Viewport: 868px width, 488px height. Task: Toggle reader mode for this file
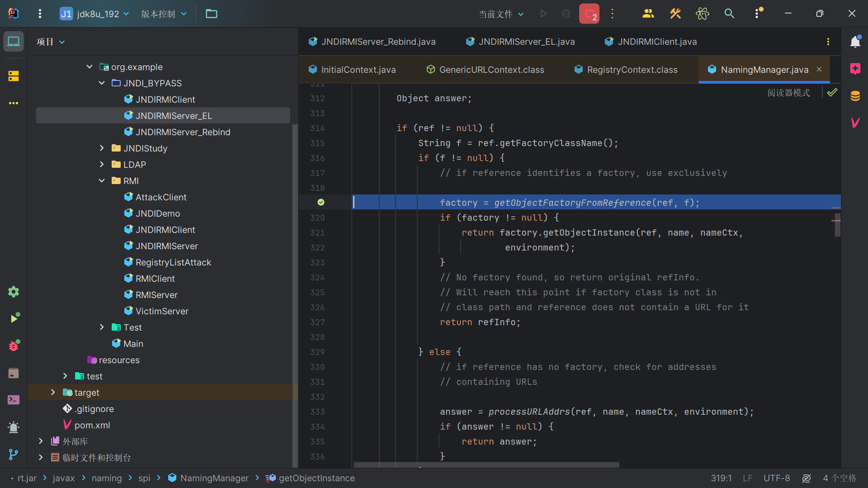[x=788, y=93]
